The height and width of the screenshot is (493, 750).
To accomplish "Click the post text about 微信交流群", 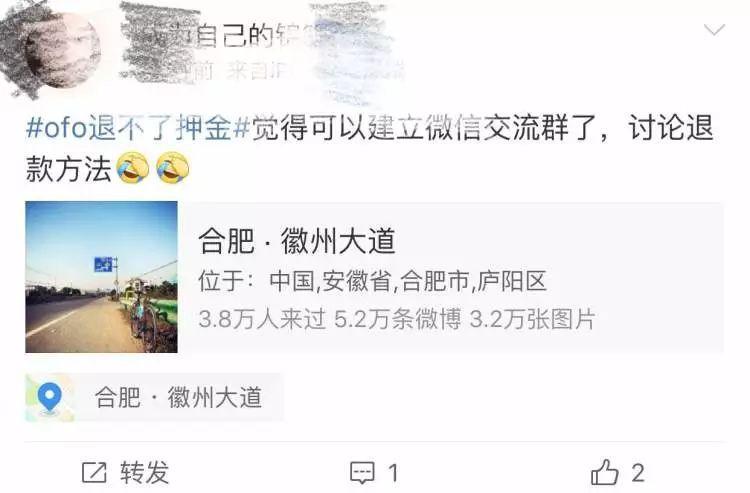I will click(x=369, y=148).
